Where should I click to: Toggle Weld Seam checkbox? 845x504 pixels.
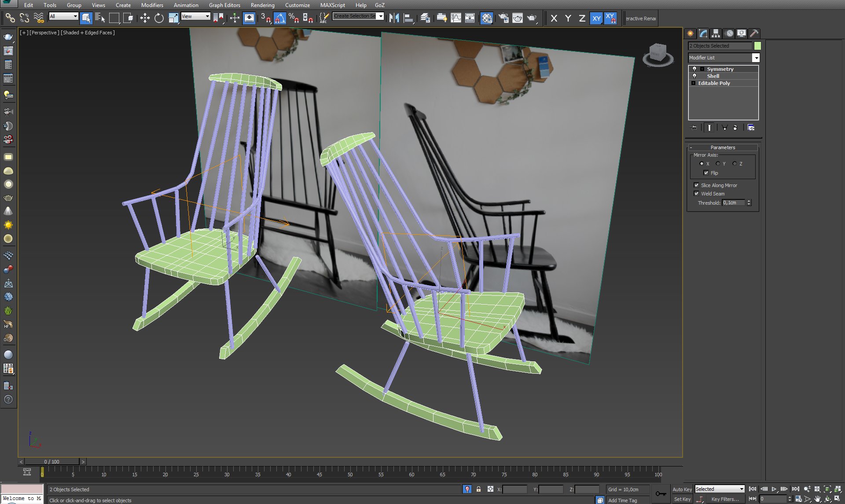(x=696, y=194)
